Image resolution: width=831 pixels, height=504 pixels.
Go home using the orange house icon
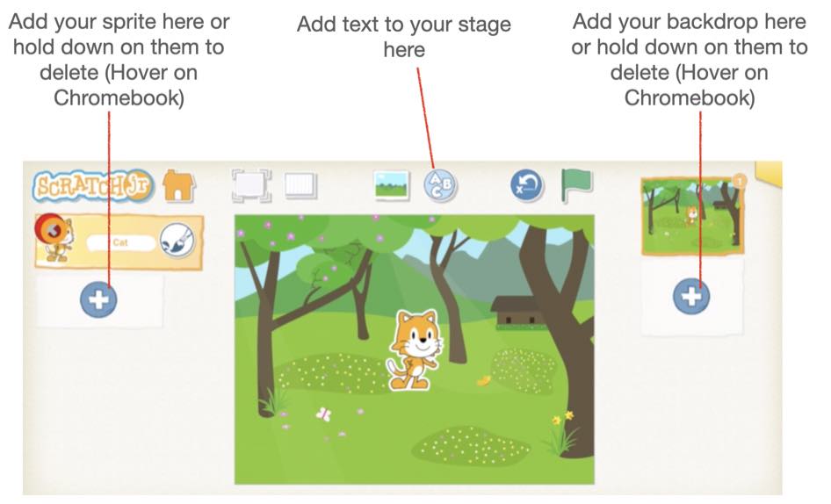click(x=178, y=185)
